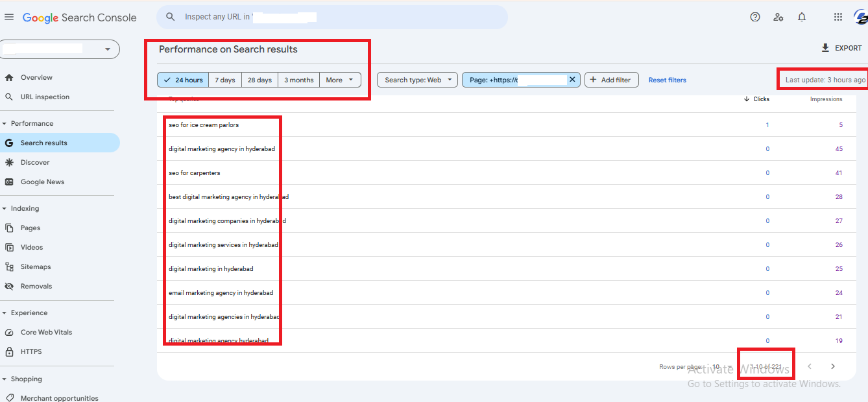The image size is (868, 402).
Task: Collapse the Experience section
Action: 4,313
